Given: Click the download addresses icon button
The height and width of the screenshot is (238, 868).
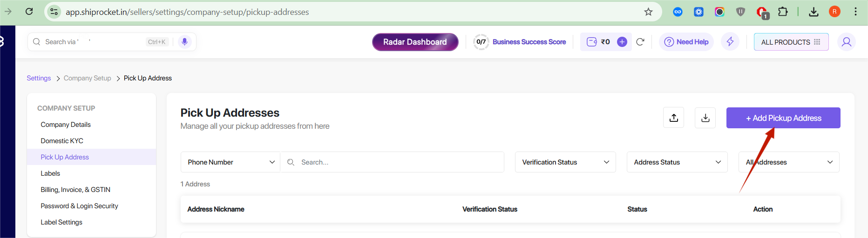Looking at the screenshot, I should tap(705, 118).
